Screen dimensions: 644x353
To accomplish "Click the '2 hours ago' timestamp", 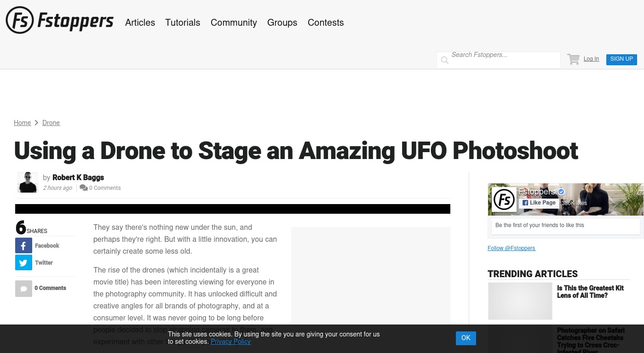I will [57, 188].
